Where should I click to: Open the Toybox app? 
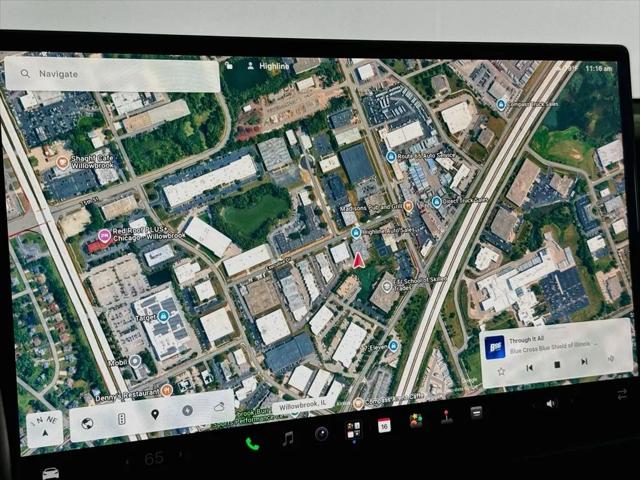coord(416,421)
